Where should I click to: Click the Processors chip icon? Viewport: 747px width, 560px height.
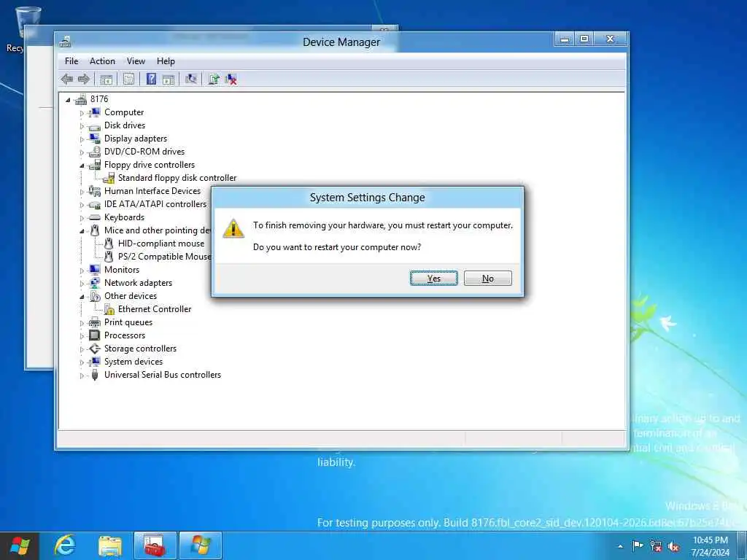pyautogui.click(x=95, y=335)
